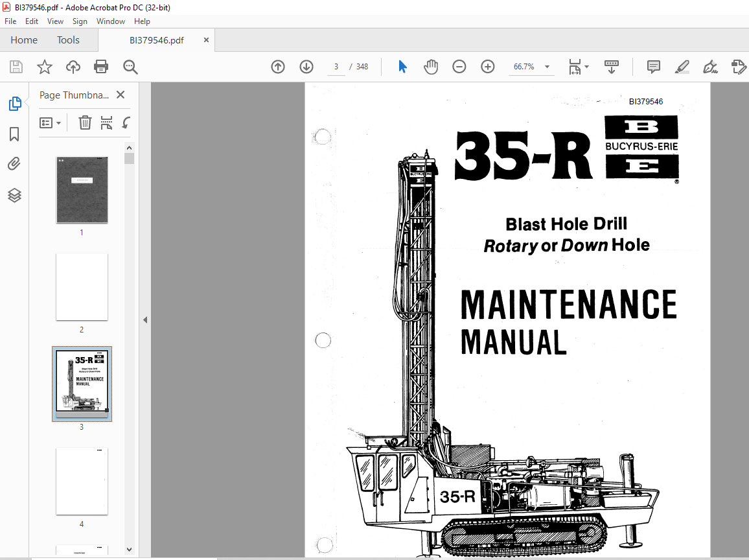
Task: Switch to the Tools tab
Action: click(x=68, y=40)
